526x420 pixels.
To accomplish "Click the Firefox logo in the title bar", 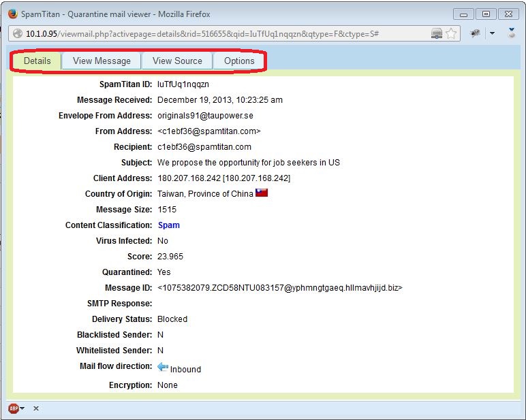I will pyautogui.click(x=13, y=14).
